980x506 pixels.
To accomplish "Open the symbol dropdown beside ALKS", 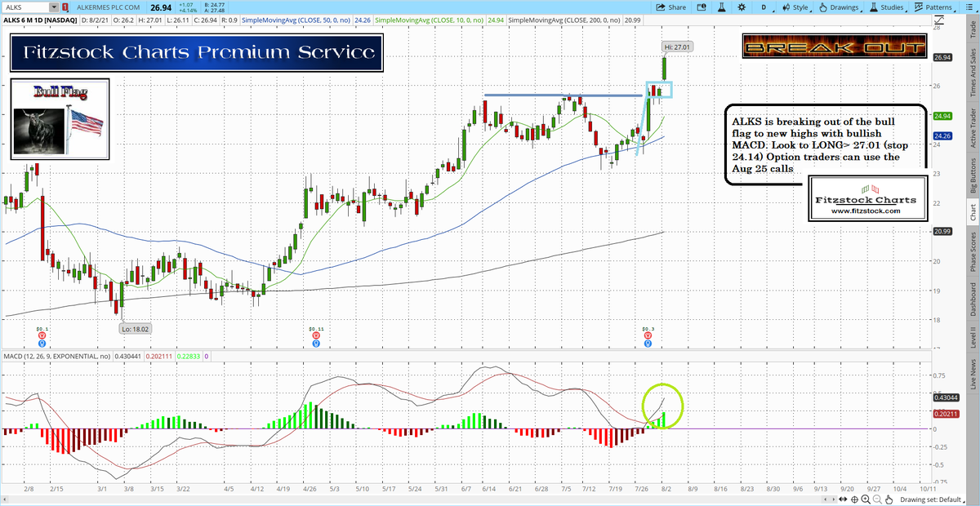I will pos(54,7).
